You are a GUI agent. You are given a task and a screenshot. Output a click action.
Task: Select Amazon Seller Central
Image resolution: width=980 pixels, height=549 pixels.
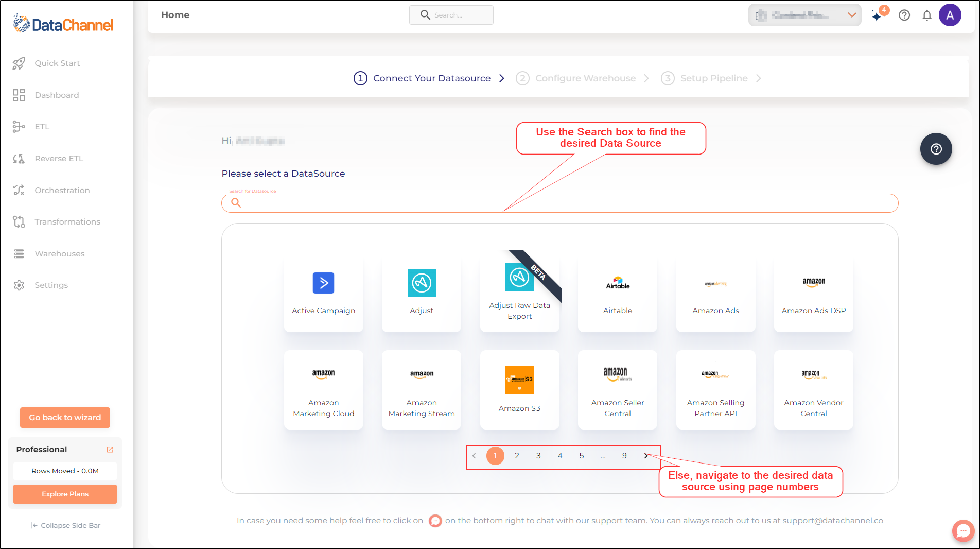coord(618,390)
